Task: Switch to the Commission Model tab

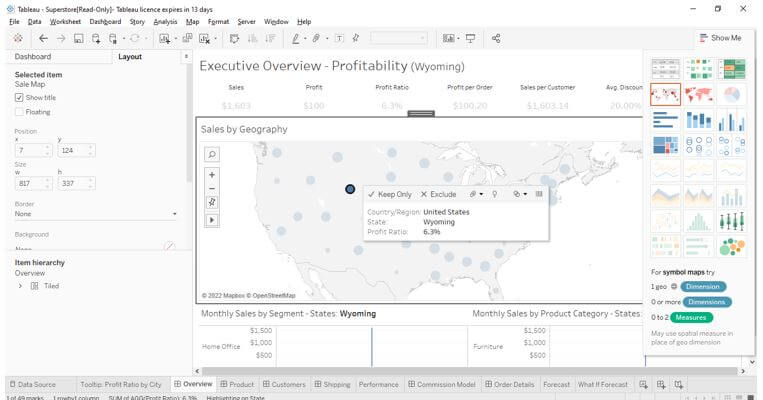Action: 441,384
